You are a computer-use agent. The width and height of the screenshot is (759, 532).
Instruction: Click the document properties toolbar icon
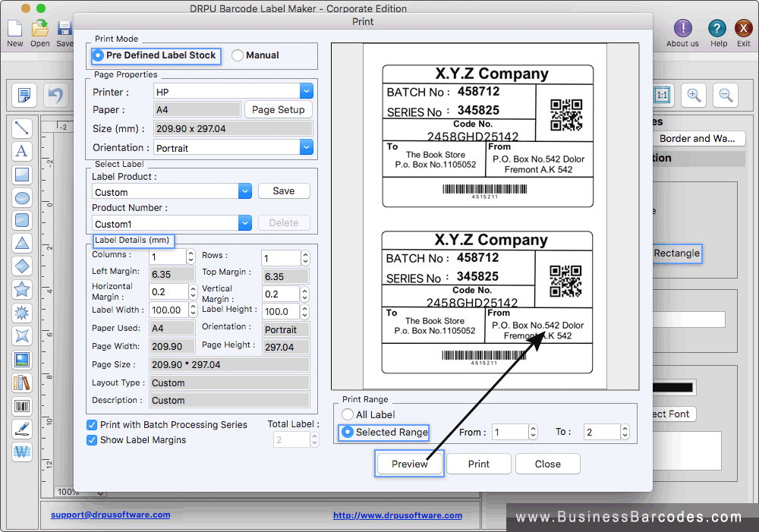(x=24, y=95)
